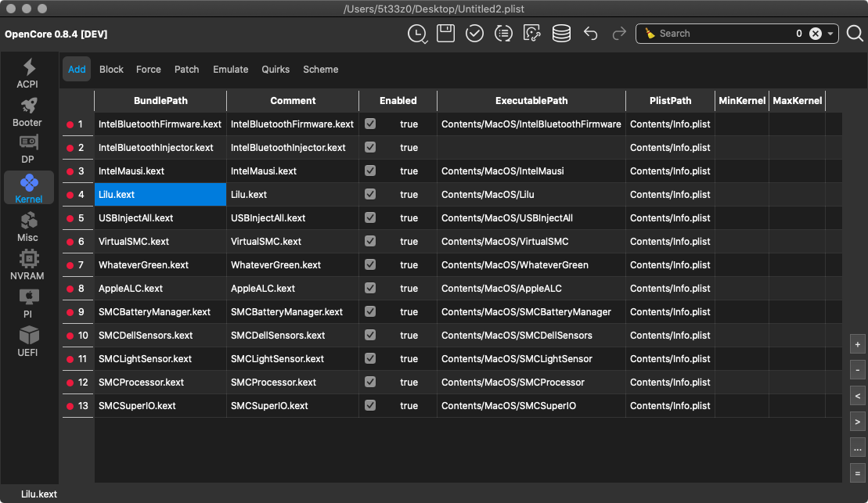Switch to the Emulate tab
The height and width of the screenshot is (503, 868).
[230, 69]
